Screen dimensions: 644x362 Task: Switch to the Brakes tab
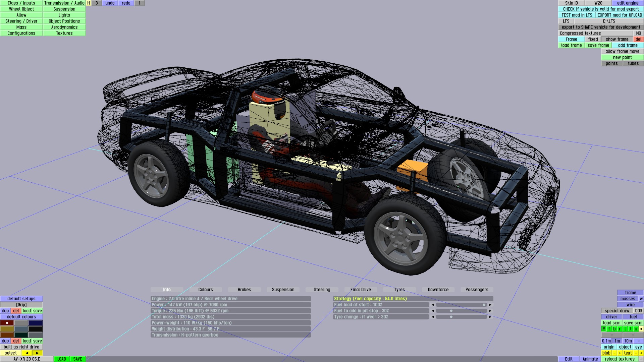244,290
